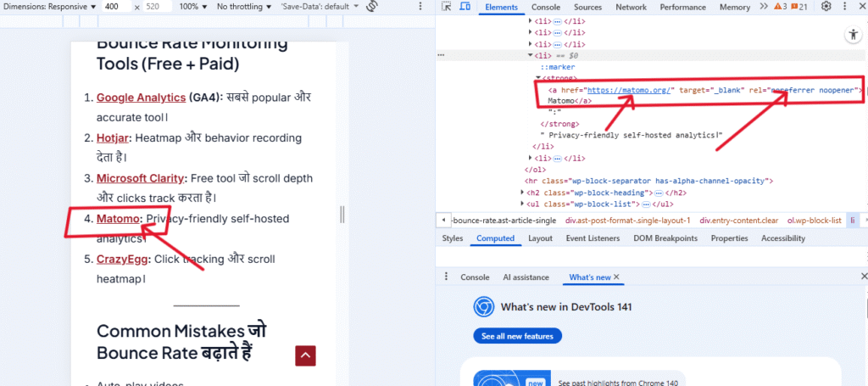The width and height of the screenshot is (868, 386).
Task: Open DevTools settings gear
Action: pos(826,7)
